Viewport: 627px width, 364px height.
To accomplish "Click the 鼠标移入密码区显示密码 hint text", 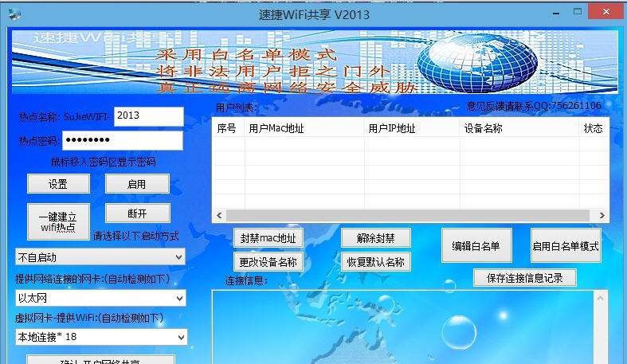I will coord(104,162).
